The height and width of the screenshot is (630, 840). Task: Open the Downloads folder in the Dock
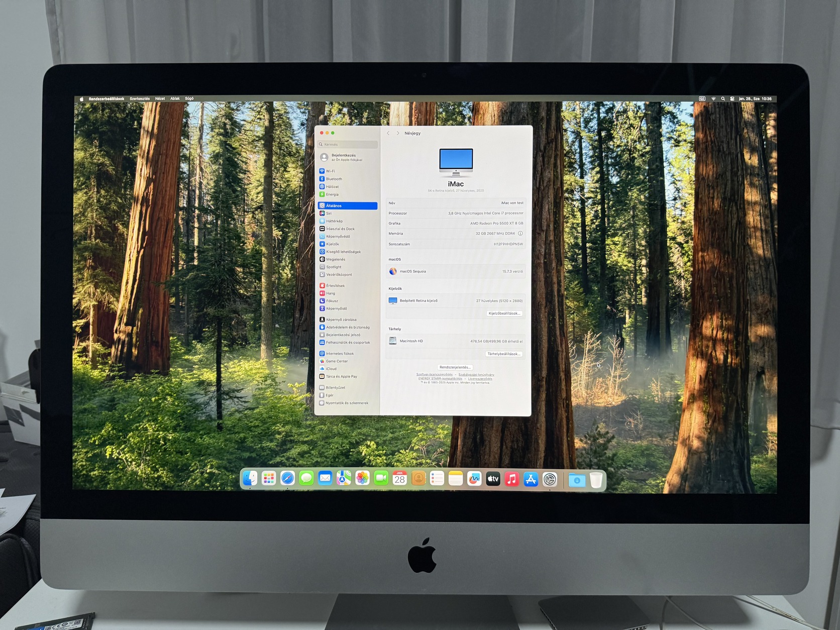click(x=577, y=480)
